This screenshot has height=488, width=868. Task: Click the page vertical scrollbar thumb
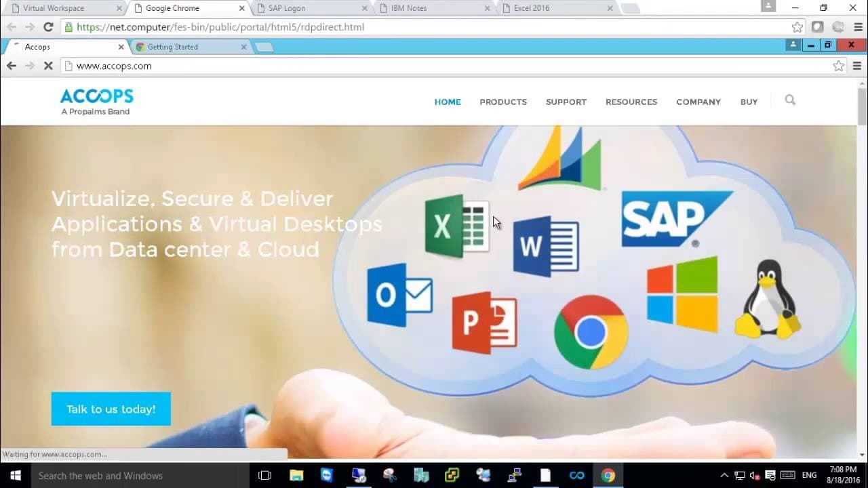pos(862,107)
